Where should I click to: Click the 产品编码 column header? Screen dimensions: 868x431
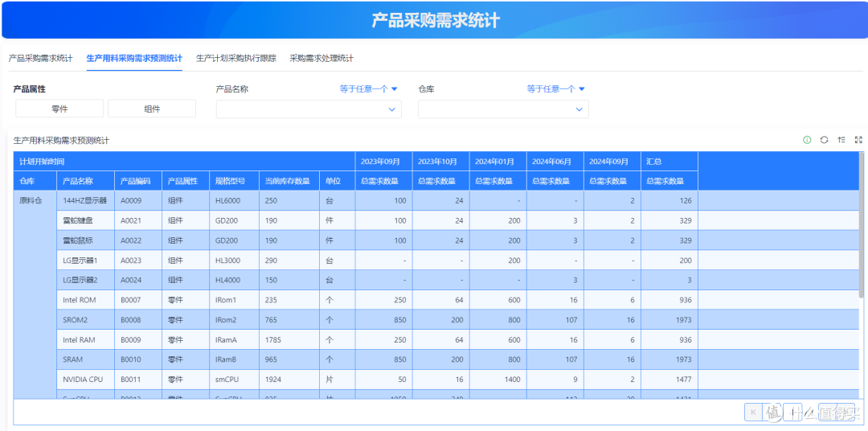(138, 181)
